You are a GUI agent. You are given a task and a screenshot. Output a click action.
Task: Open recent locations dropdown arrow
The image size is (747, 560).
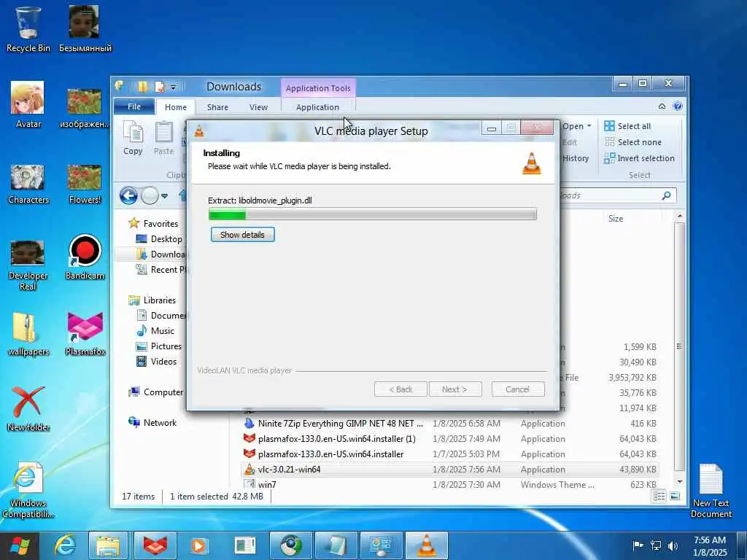click(164, 195)
